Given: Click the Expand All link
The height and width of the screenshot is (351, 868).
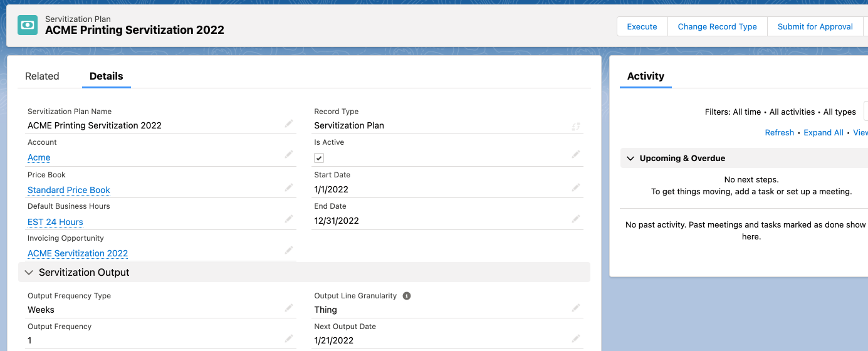Looking at the screenshot, I should (x=824, y=132).
